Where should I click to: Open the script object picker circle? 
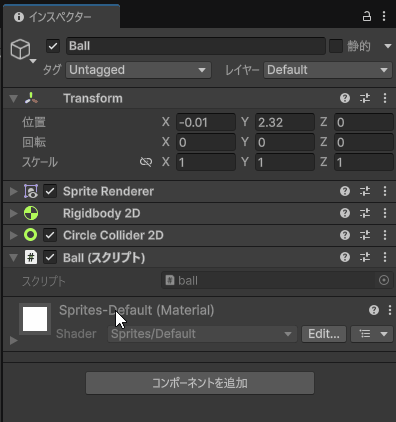tap(384, 280)
